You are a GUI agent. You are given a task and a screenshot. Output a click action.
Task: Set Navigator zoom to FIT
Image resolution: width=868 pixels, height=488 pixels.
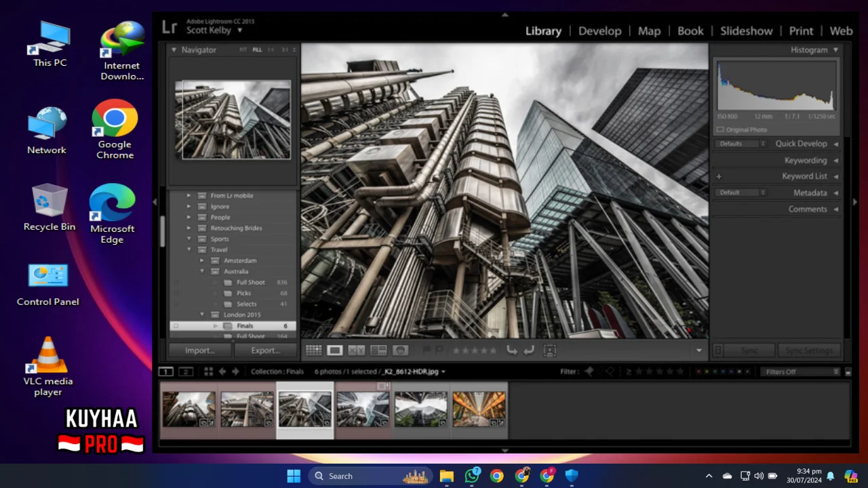[243, 50]
